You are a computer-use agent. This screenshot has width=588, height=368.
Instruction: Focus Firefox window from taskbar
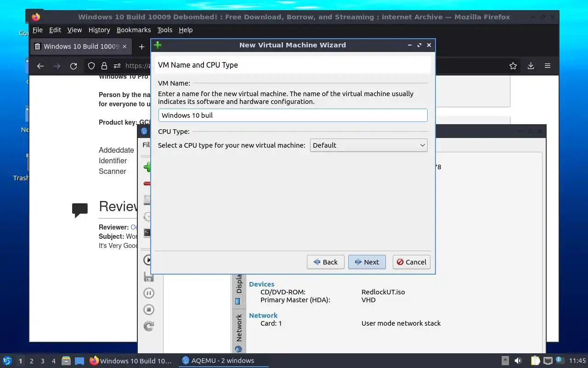[131, 361]
